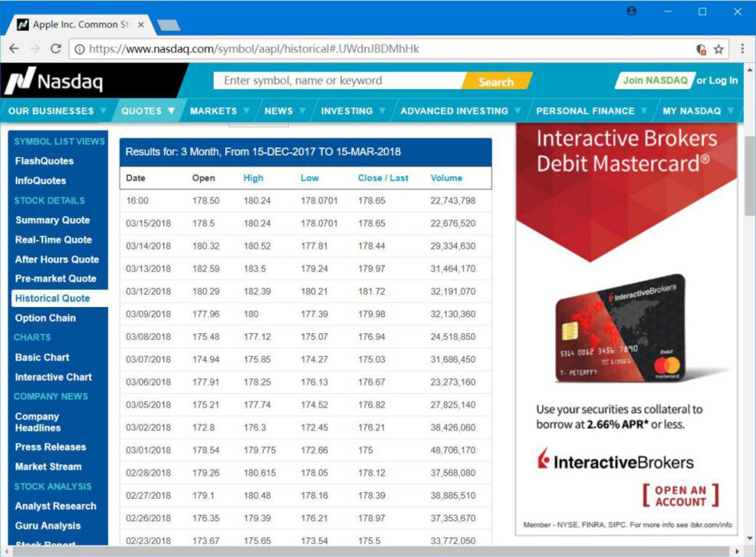Open the Chrome three-dot menu
756x557 pixels.
(x=742, y=49)
